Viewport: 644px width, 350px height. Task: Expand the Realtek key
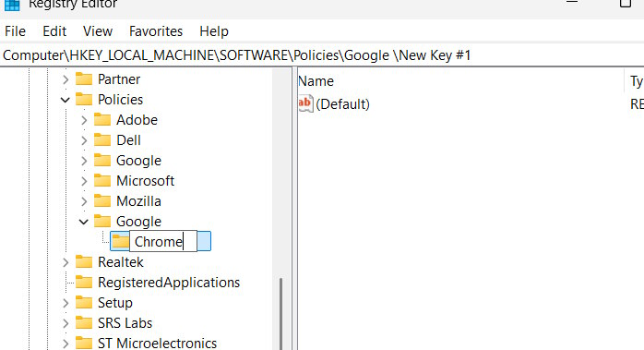(x=66, y=262)
